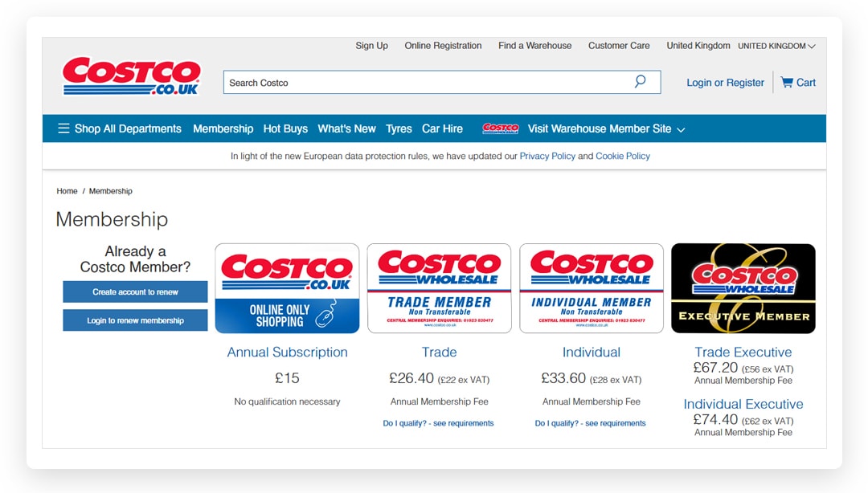
Task: Select Hot Buys in the nav bar
Action: tap(285, 128)
